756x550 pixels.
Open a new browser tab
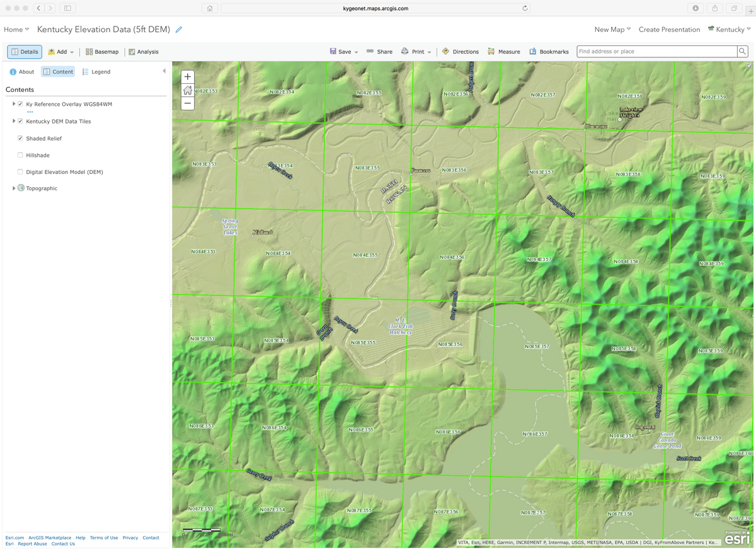(x=750, y=11)
